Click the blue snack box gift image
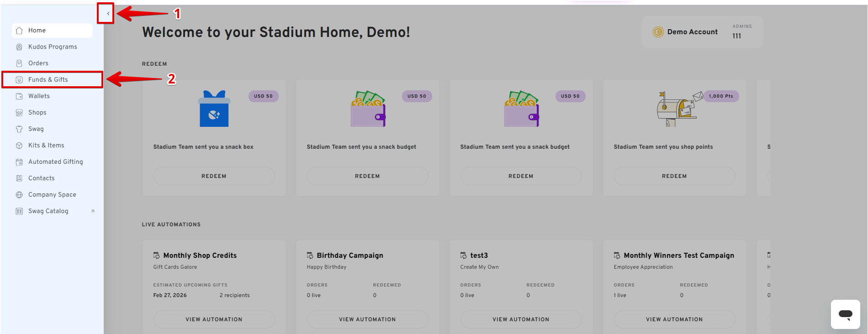 [214, 110]
